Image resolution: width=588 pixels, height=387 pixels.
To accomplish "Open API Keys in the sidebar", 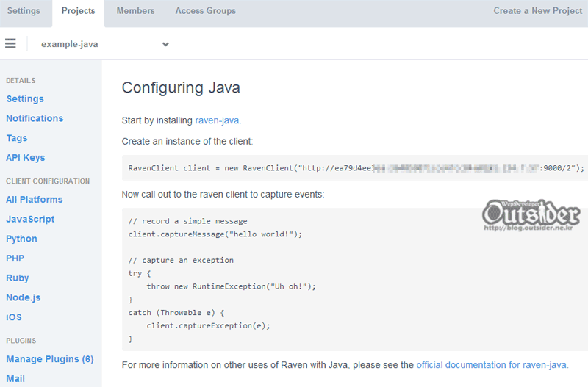I will [x=25, y=158].
